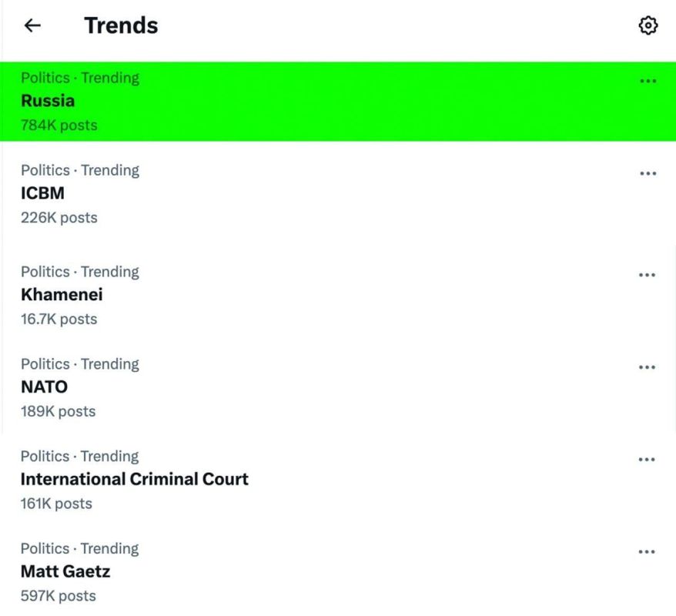The image size is (676, 616).
Task: Click Politics · Trending label above NATO
Action: [80, 364]
